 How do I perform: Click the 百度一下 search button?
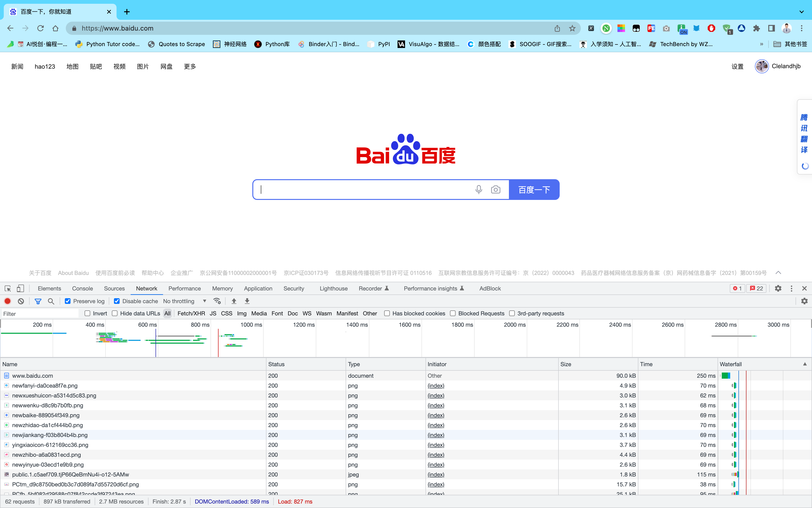click(x=534, y=190)
